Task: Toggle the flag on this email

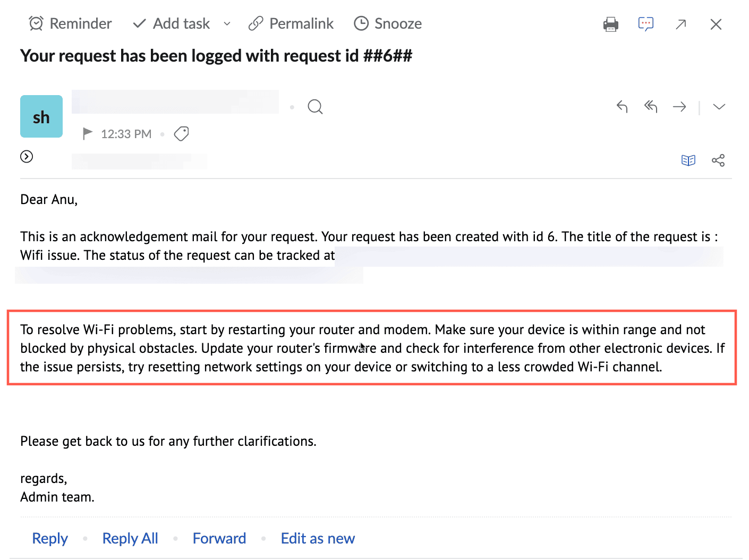Action: point(88,134)
